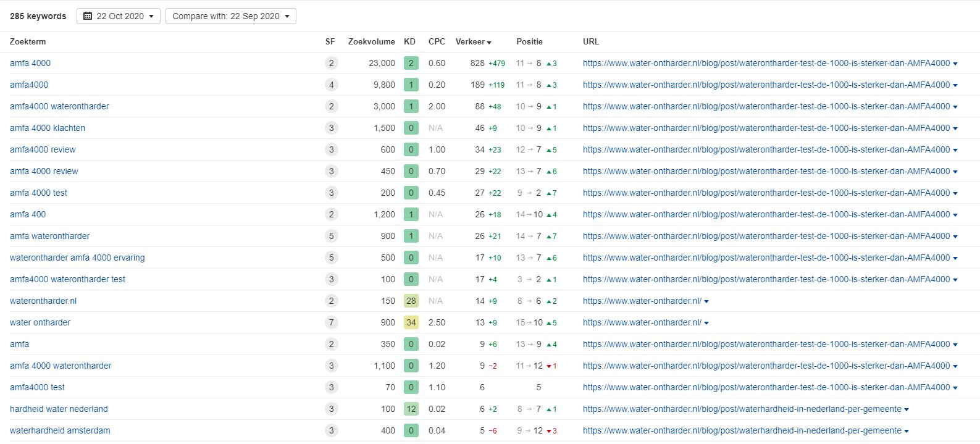Click KD badge 12 for 'hardheid water nederland'

(x=411, y=409)
